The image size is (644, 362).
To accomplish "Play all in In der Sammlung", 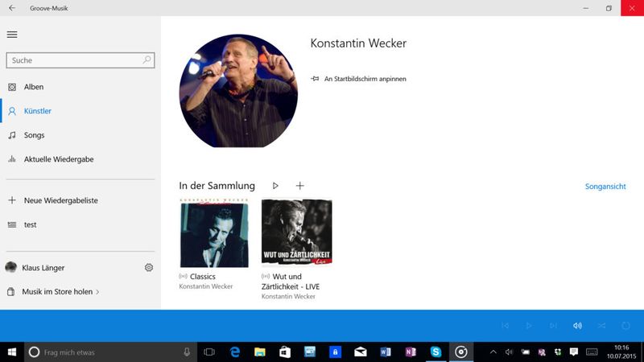I will [x=275, y=186].
